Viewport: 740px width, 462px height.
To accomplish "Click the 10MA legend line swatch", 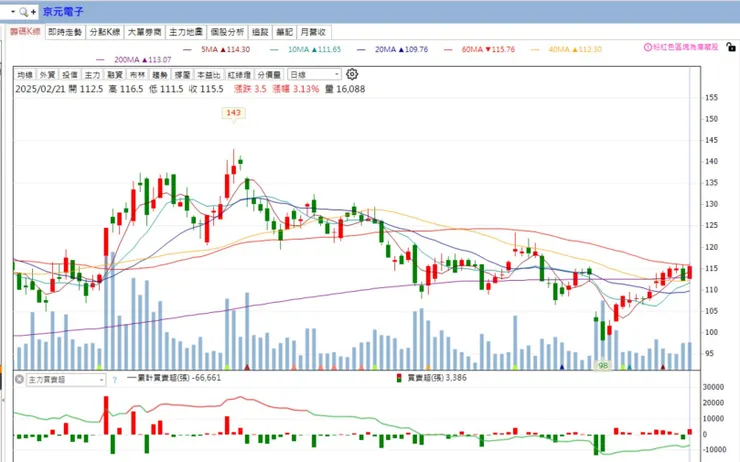I will point(274,50).
